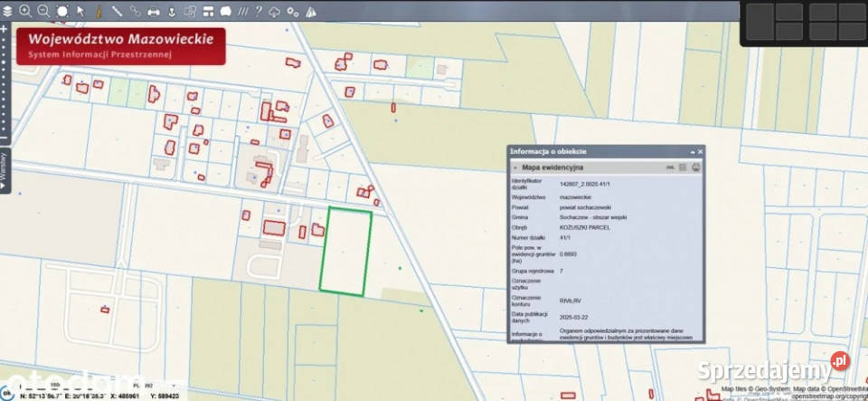Open the gears settings icon
This screenshot has height=401, width=868.
click(x=293, y=12)
